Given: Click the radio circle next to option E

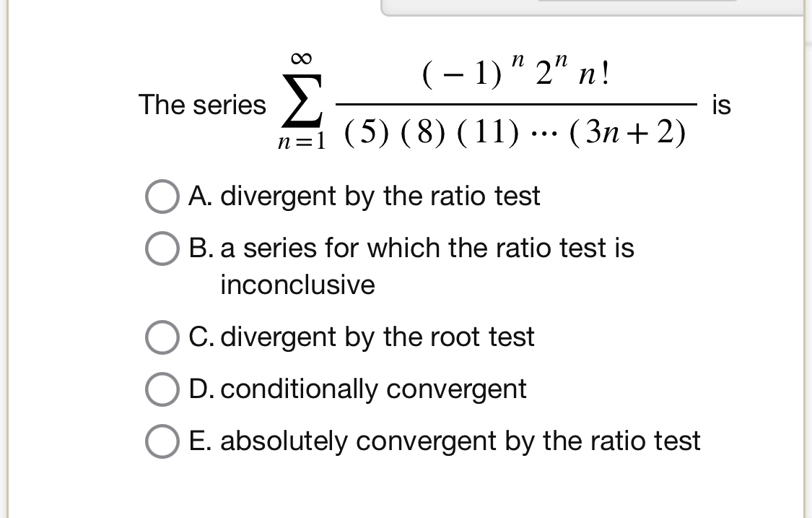Looking at the screenshot, I should [x=162, y=441].
